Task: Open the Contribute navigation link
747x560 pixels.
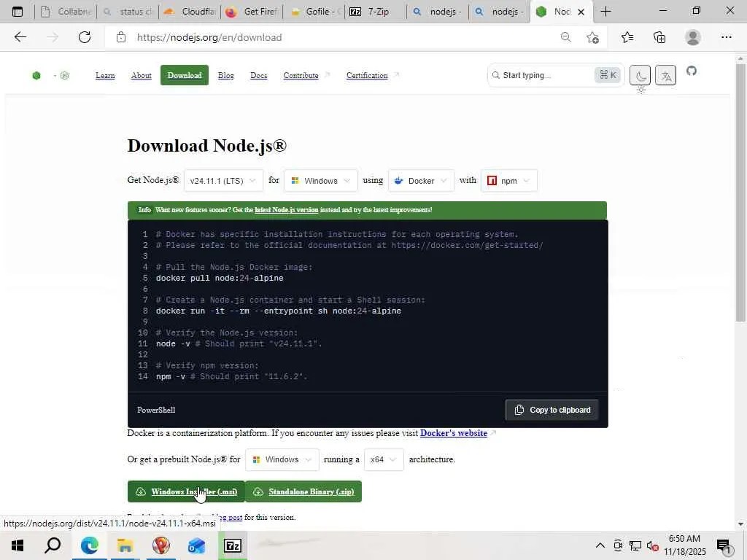Action: (x=301, y=75)
